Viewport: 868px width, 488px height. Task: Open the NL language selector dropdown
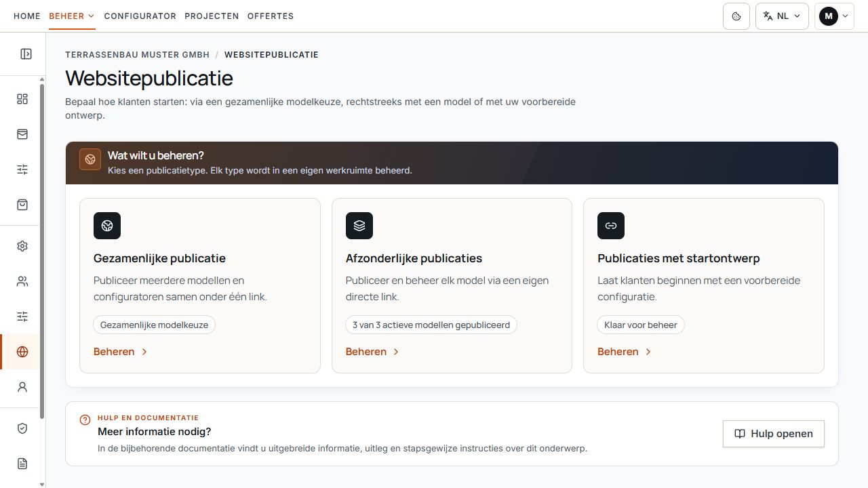click(x=782, y=16)
